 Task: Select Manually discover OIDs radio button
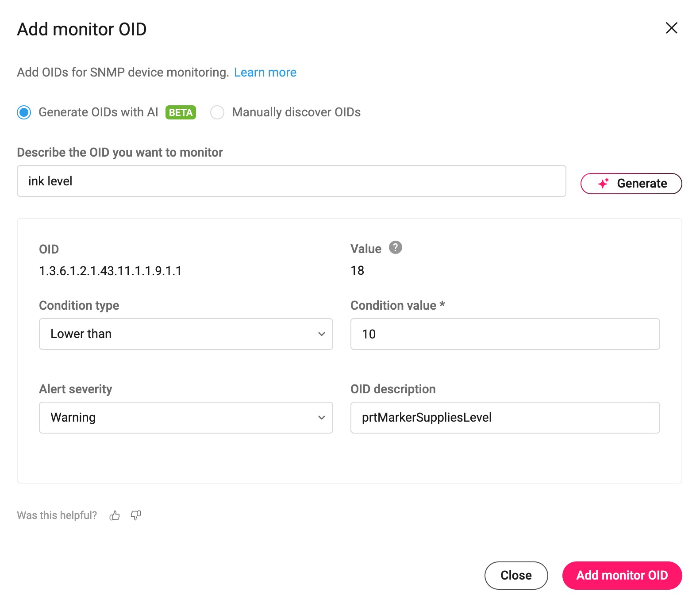click(217, 112)
